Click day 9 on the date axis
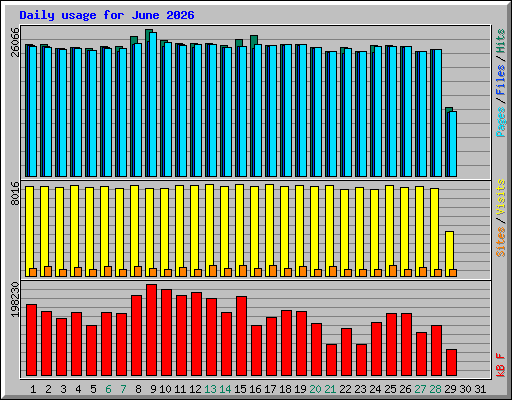 click(x=153, y=389)
